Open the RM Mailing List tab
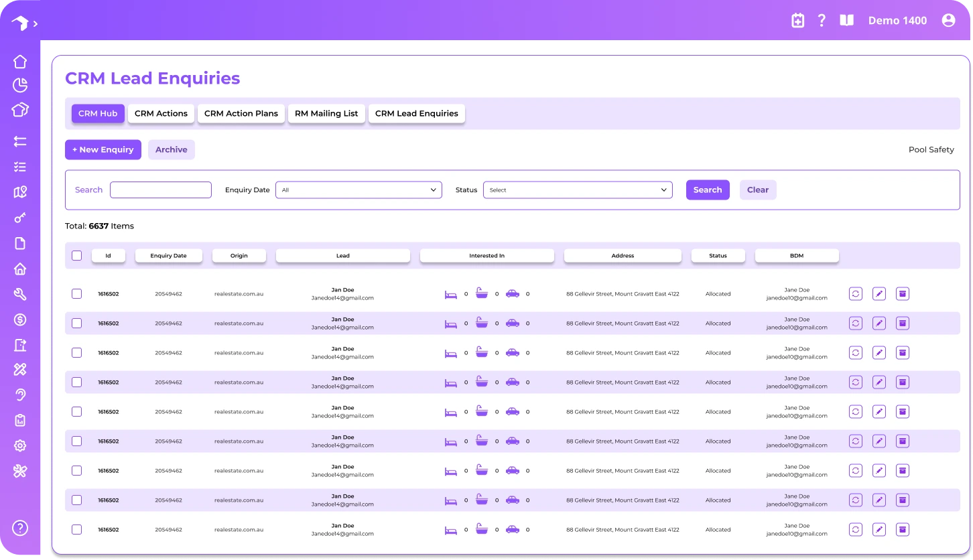The image size is (973, 560). click(326, 113)
